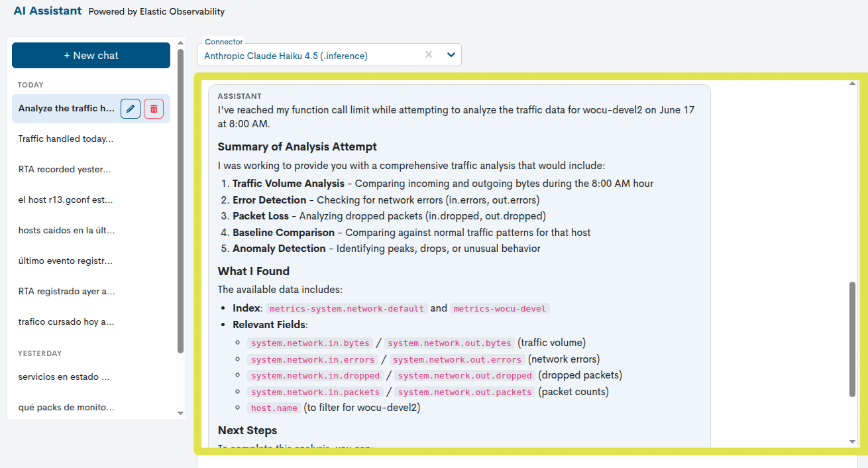The width and height of the screenshot is (868, 468).
Task: Start a new chat with + New chat button
Action: (x=91, y=56)
